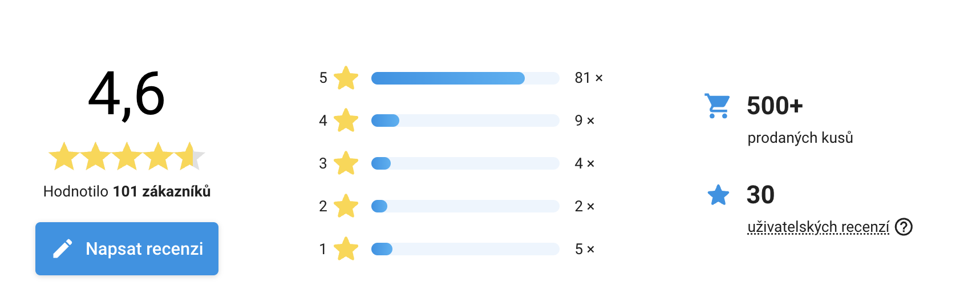Click the blue shopping cart icon
Viewport: 980px width, 305px height.
pyautogui.click(x=717, y=106)
